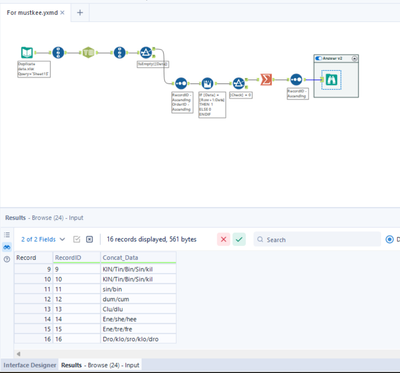Cancel changes with the red X button

click(224, 239)
